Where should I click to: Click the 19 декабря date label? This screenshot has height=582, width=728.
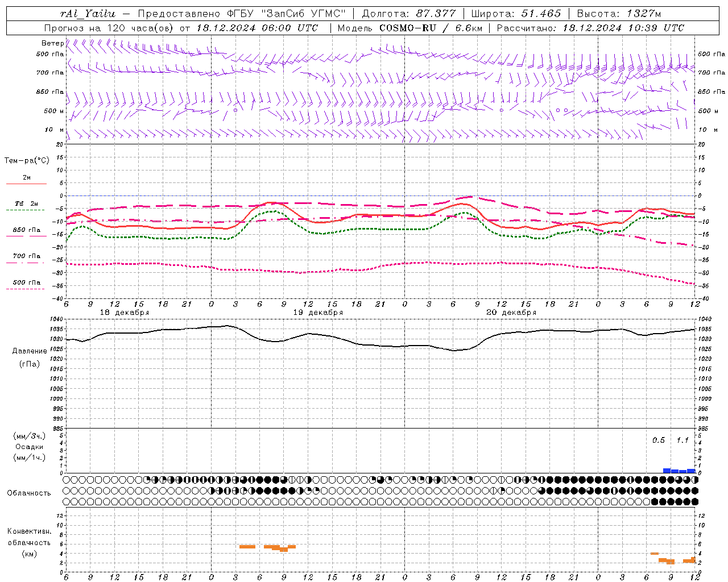(318, 313)
